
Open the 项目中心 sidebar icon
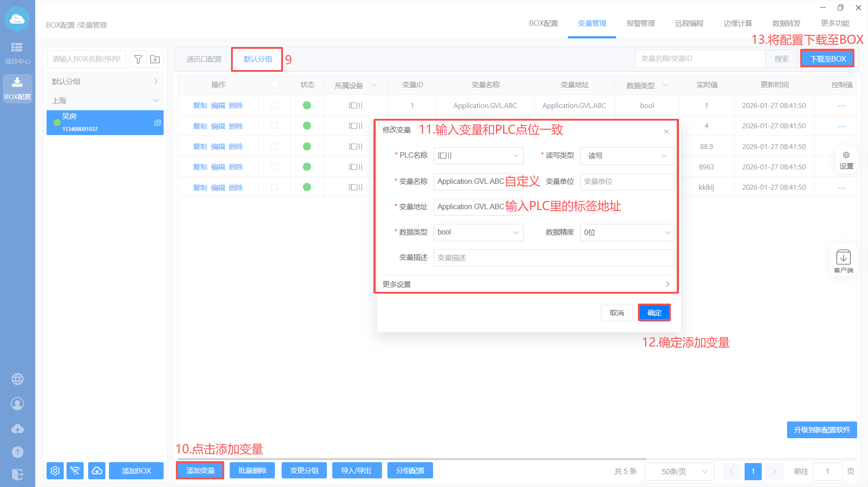click(17, 53)
